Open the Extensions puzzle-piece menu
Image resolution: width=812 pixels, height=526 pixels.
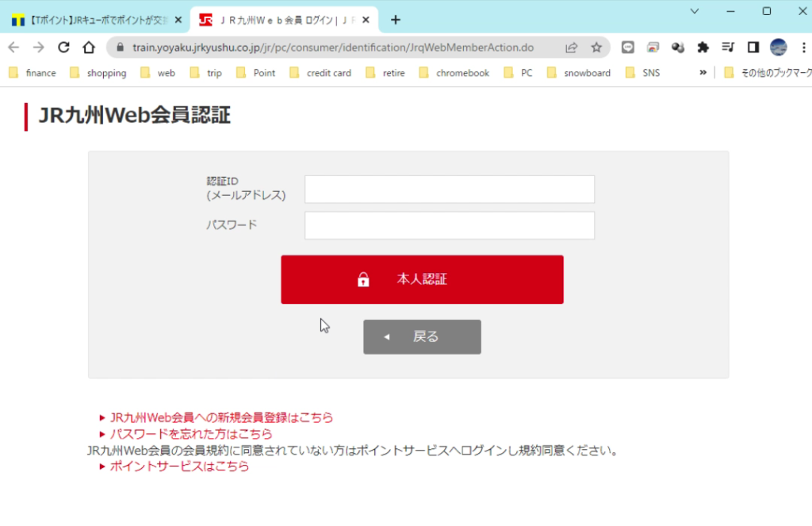703,48
